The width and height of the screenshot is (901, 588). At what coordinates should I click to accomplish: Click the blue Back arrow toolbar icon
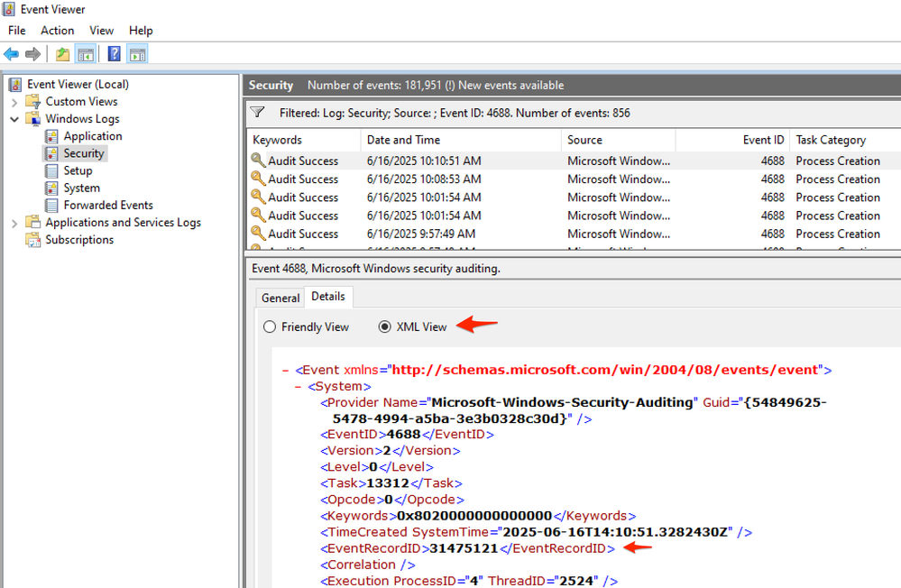click(12, 54)
